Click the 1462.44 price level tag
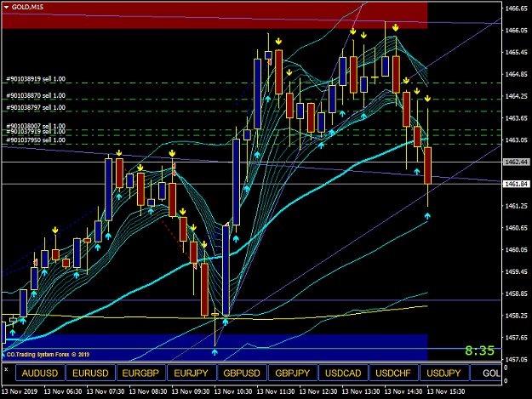Image resolution: width=532 pixels, height=399 pixels. tap(516, 162)
